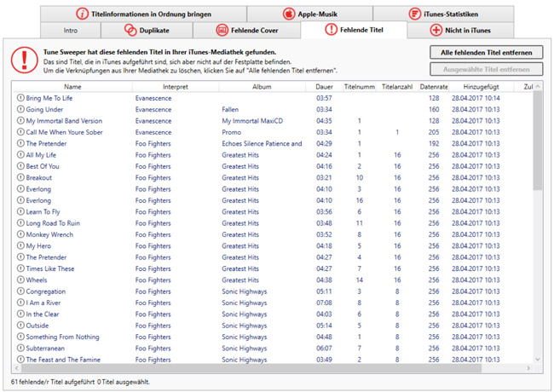Click the scroll right arrow of the list
The width and height of the screenshot is (554, 392).
click(528, 368)
